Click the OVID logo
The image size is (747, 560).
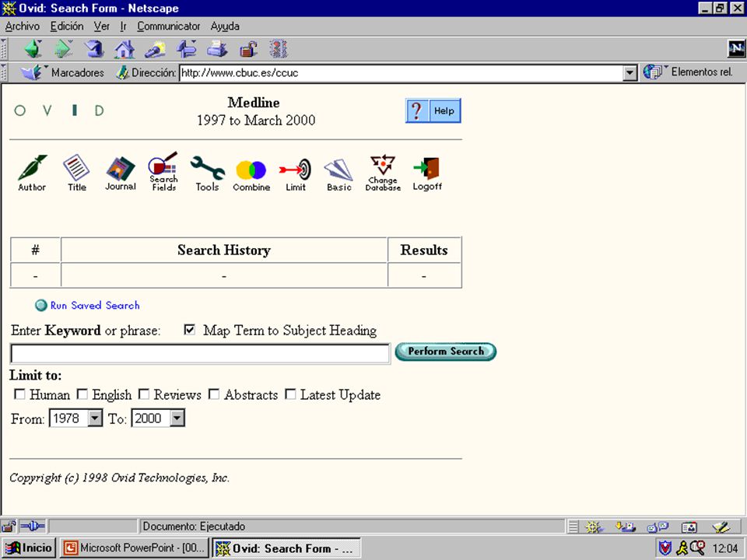(x=59, y=110)
